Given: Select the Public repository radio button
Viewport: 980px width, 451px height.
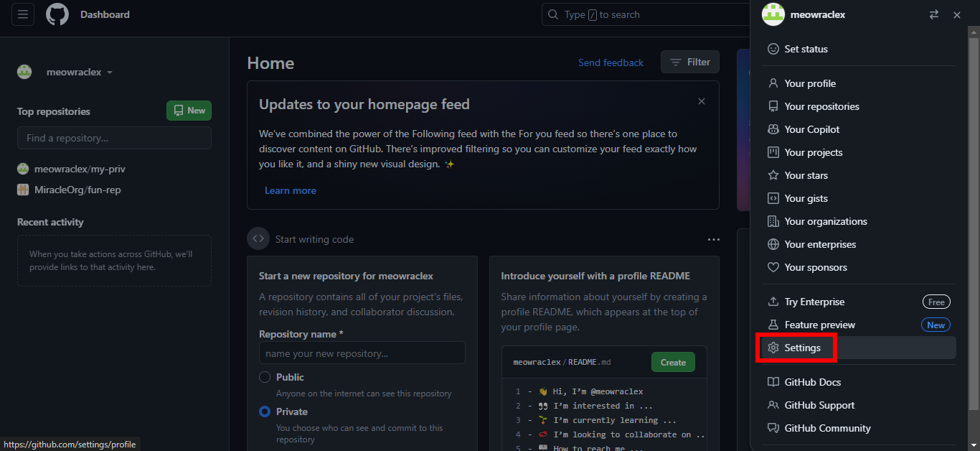Looking at the screenshot, I should [x=265, y=377].
